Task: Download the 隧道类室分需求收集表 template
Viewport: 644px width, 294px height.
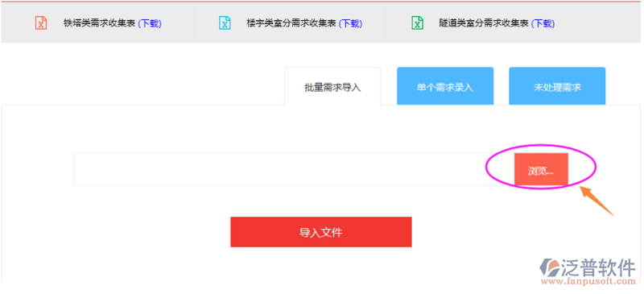Action: (x=543, y=23)
